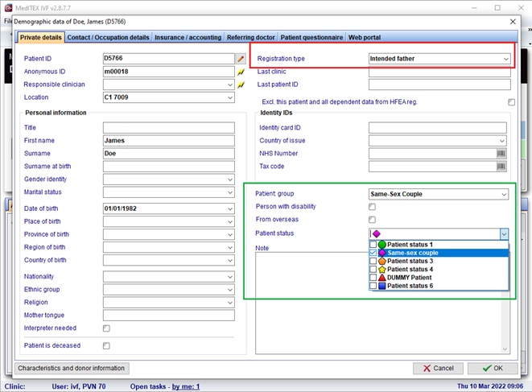The height and width of the screenshot is (392, 532).
Task: Check the Patient status 4 checkbox
Action: (373, 270)
